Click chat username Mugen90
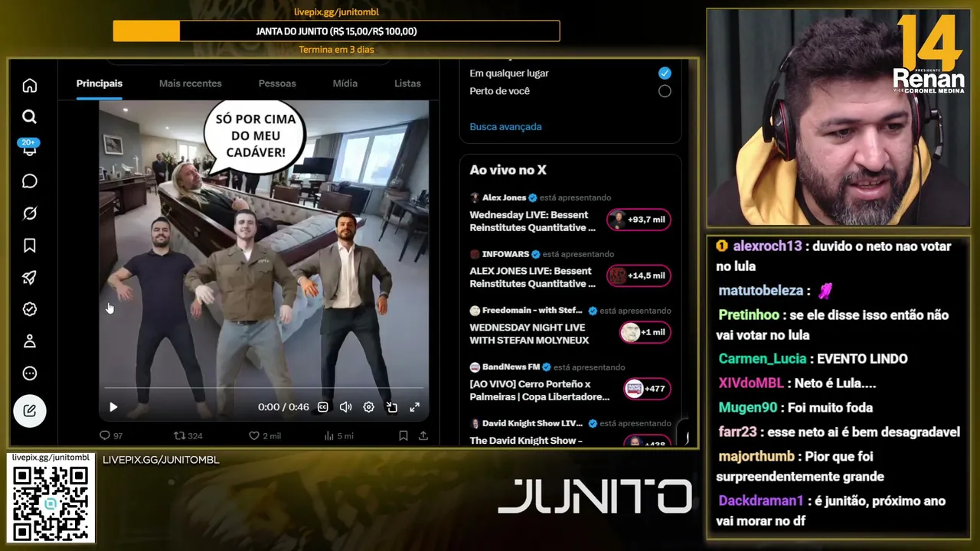Image resolution: width=980 pixels, height=551 pixels. pyautogui.click(x=748, y=408)
